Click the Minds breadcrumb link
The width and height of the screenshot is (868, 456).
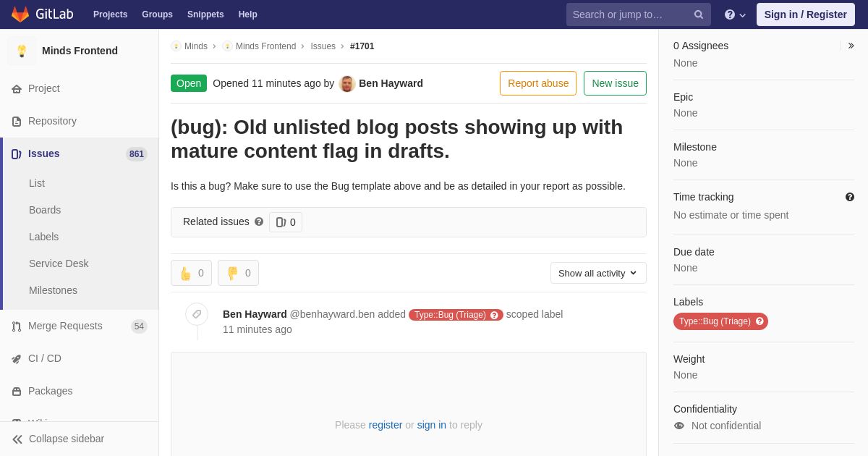pos(196,46)
